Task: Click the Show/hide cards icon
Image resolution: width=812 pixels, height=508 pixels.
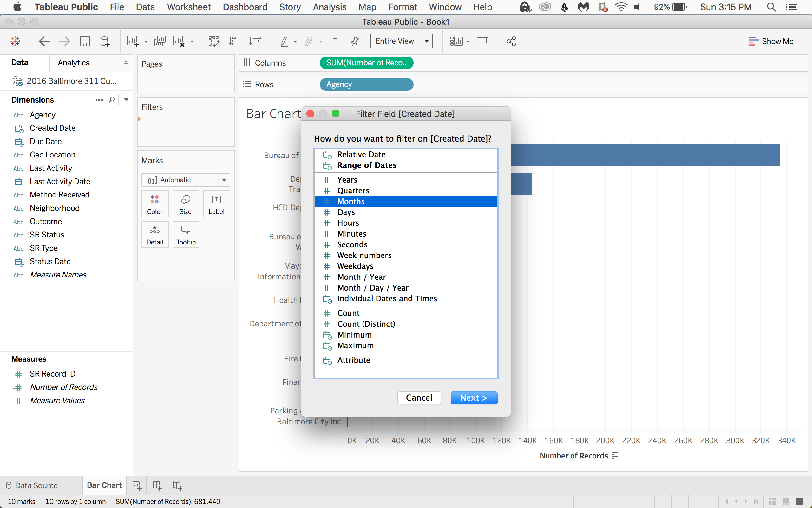Action: pyautogui.click(x=456, y=41)
